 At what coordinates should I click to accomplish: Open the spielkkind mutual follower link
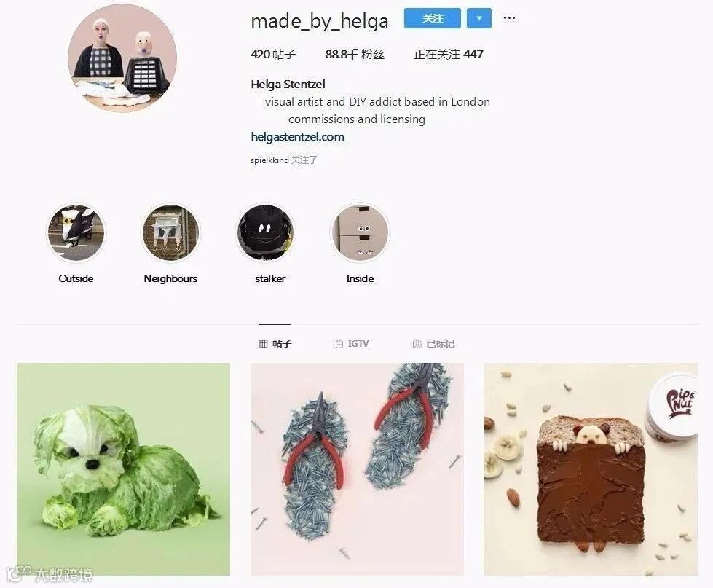269,160
